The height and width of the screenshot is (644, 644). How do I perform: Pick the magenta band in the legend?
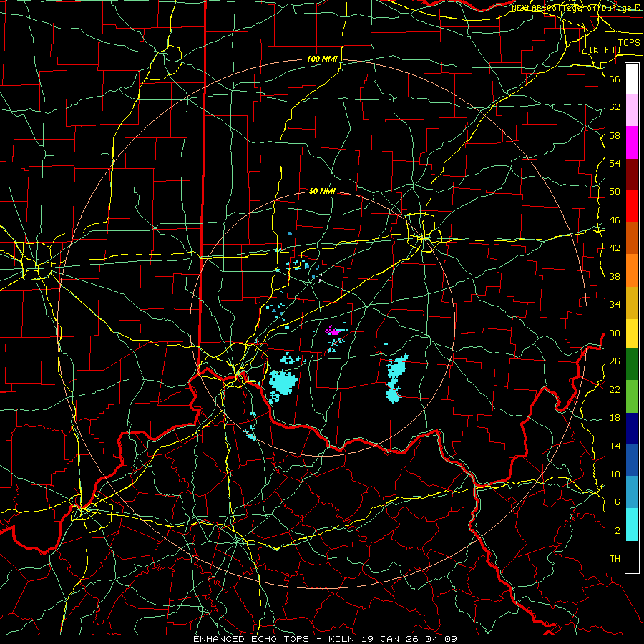coord(632,142)
